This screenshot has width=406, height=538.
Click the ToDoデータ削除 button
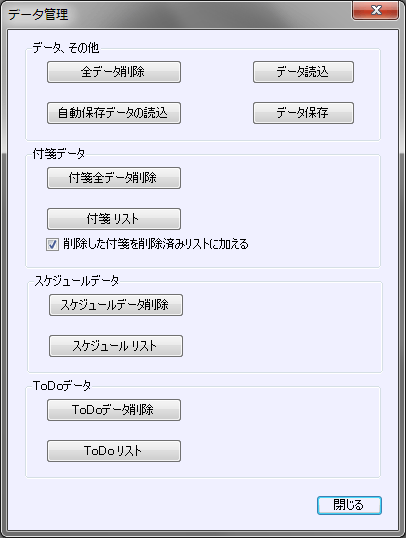point(114,410)
